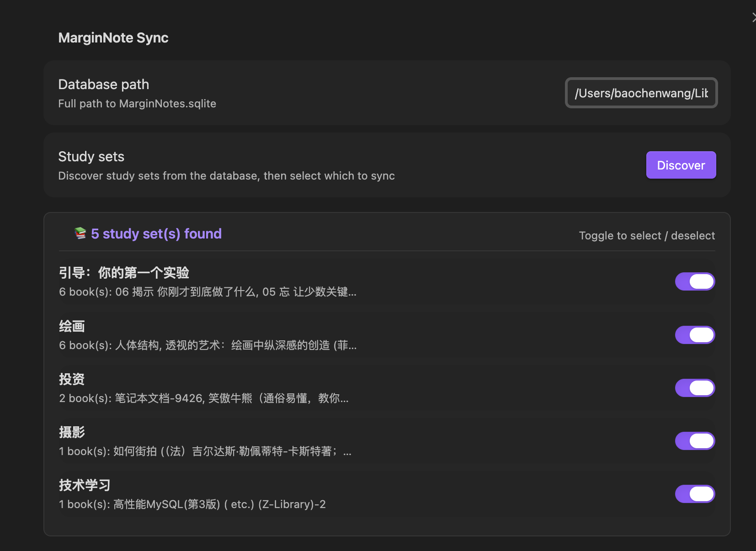
Task: Click the '1 book(s): 高性能MySQL' line
Action: coord(192,504)
